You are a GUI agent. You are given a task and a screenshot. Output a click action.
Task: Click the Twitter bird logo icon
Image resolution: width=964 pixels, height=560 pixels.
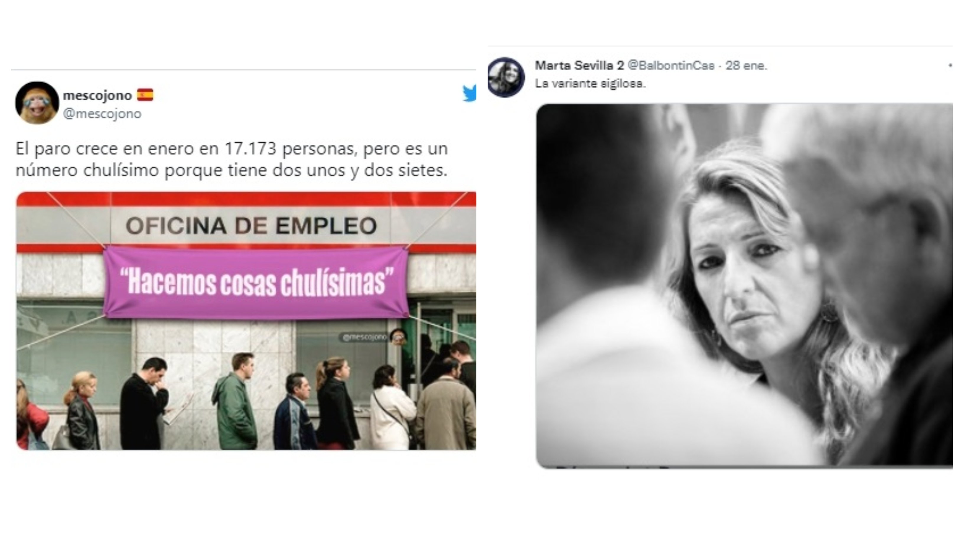coord(470,93)
